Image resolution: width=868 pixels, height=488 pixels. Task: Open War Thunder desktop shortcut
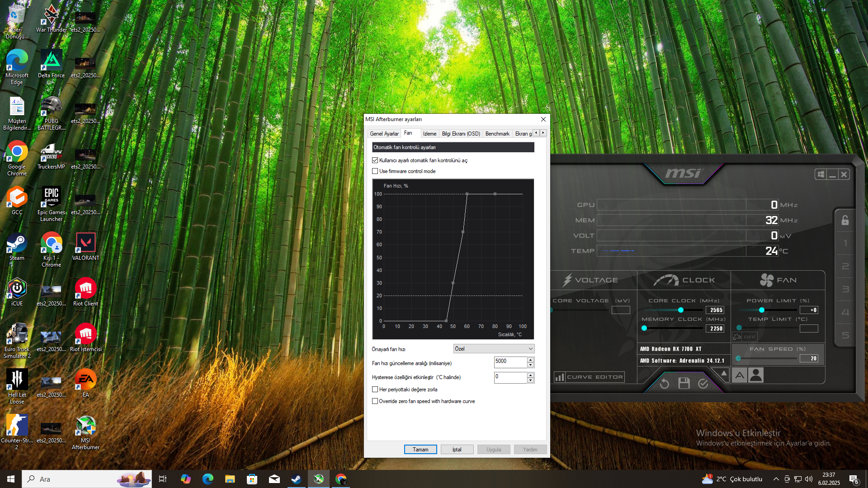(x=51, y=19)
